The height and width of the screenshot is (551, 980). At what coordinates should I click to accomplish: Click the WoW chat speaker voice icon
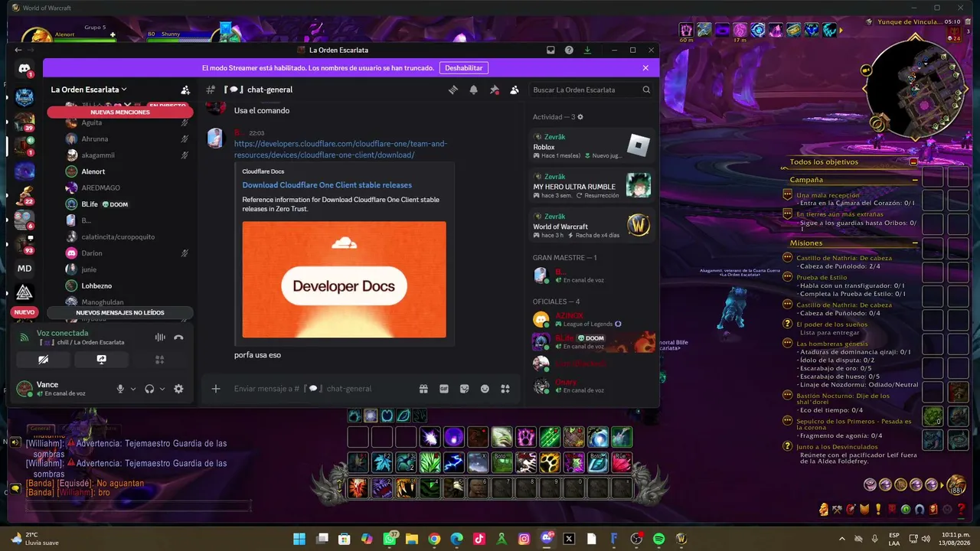tap(15, 442)
